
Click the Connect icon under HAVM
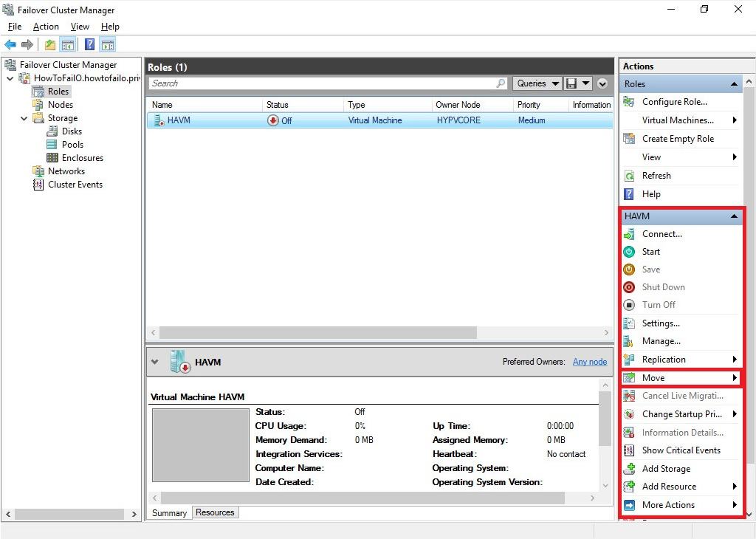click(629, 234)
